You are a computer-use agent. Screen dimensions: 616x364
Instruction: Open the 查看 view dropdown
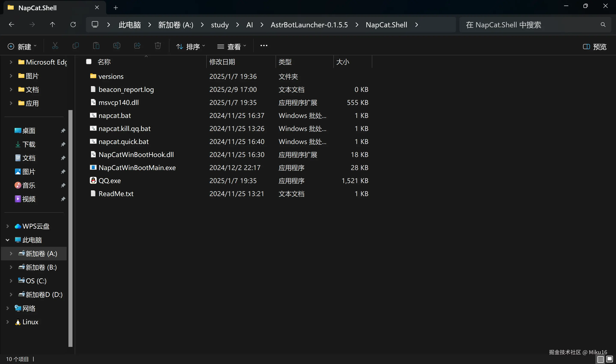point(231,47)
